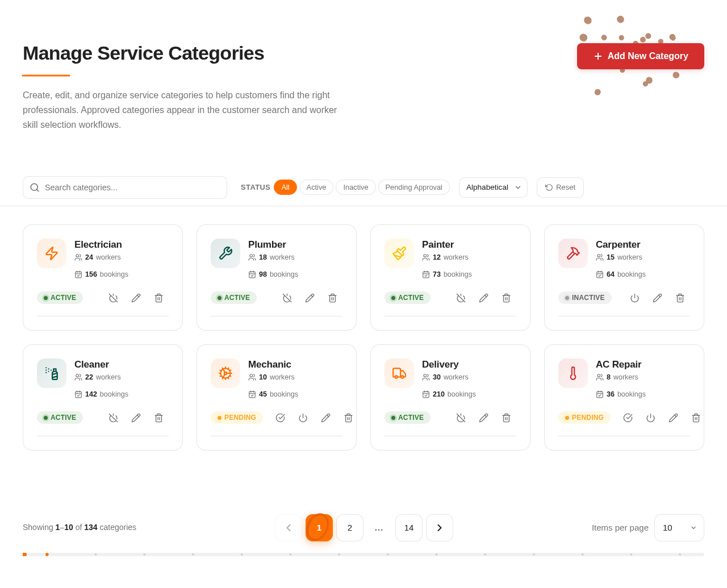Delete the Cleaner category

(x=159, y=418)
